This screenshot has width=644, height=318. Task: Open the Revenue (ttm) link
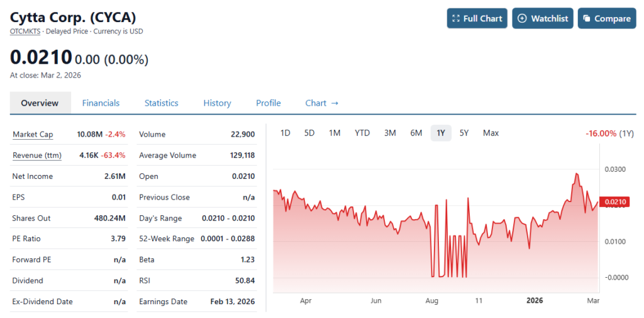36,155
